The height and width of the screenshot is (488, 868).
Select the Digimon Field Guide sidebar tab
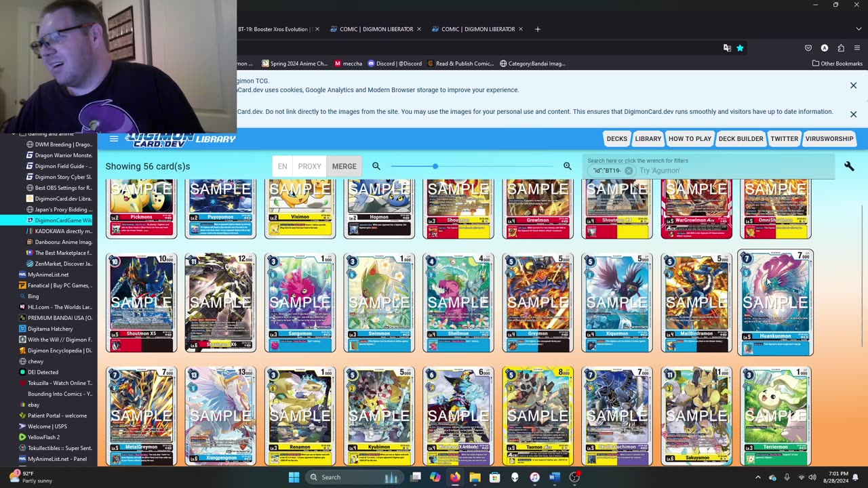click(x=59, y=166)
